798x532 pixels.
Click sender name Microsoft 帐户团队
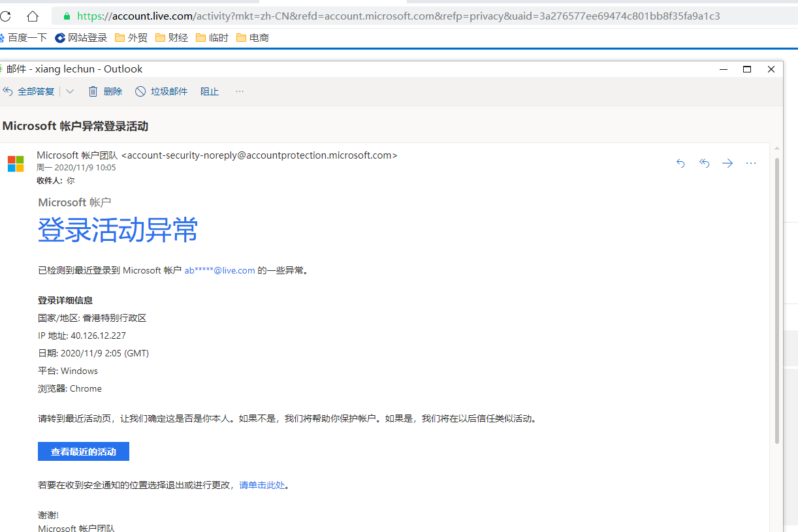click(x=77, y=155)
